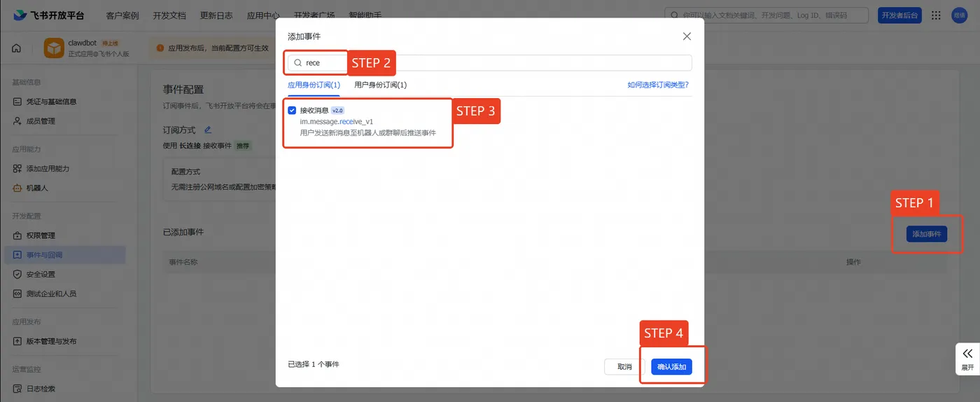The image size is (980, 402).
Task: Click the user avatar at top right
Action: (959, 15)
